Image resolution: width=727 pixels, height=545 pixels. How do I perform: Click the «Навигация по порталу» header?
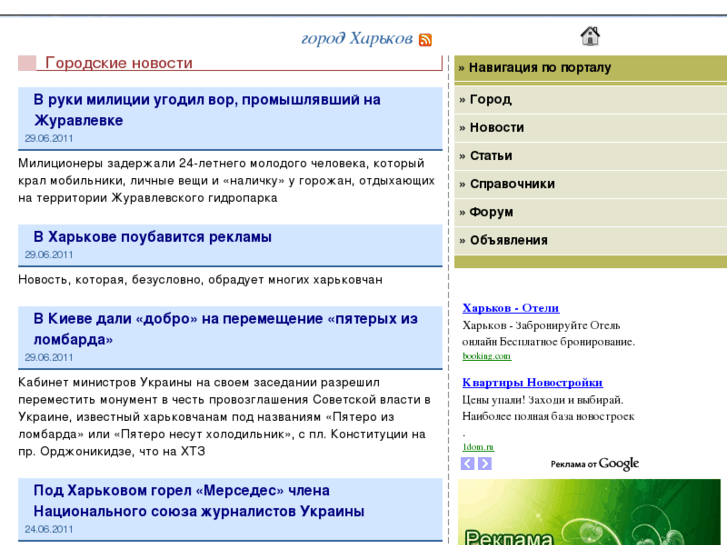click(x=591, y=68)
